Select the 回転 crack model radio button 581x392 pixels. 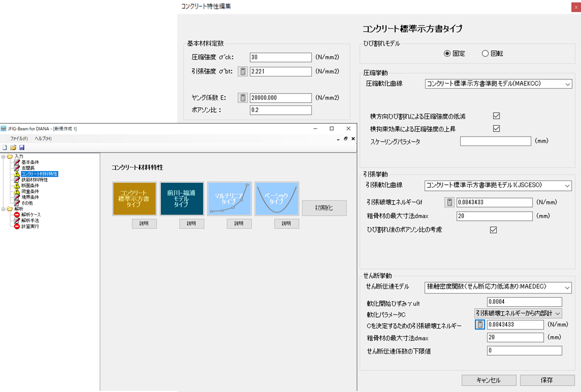point(485,54)
